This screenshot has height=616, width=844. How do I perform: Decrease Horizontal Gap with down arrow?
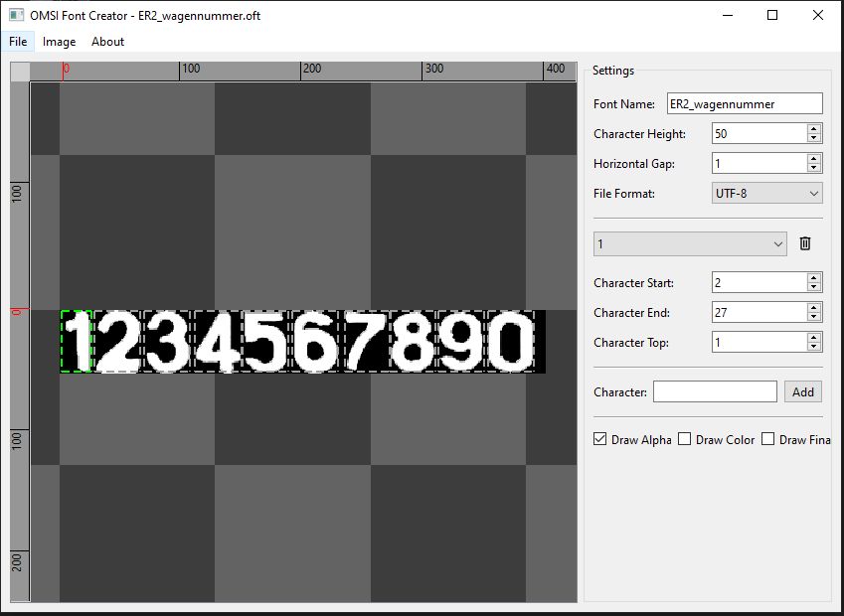pos(814,168)
